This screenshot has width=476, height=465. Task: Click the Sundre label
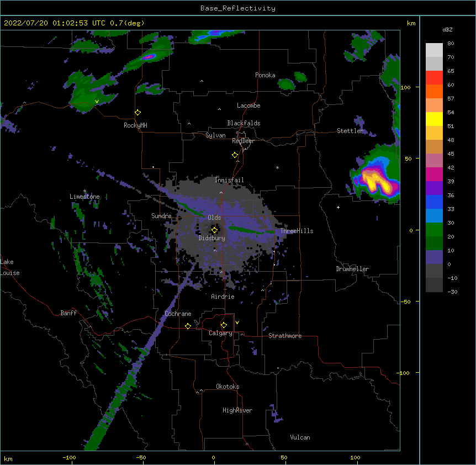point(161,216)
